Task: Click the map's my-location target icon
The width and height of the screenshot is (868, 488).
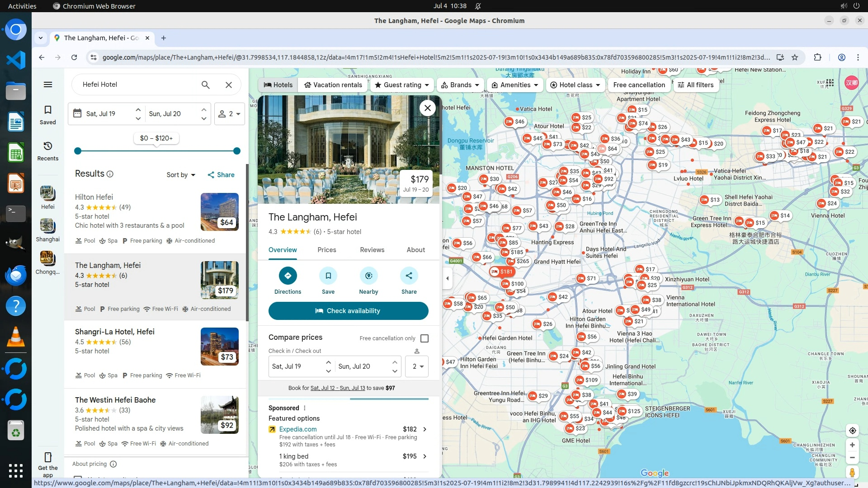Action: tap(852, 431)
